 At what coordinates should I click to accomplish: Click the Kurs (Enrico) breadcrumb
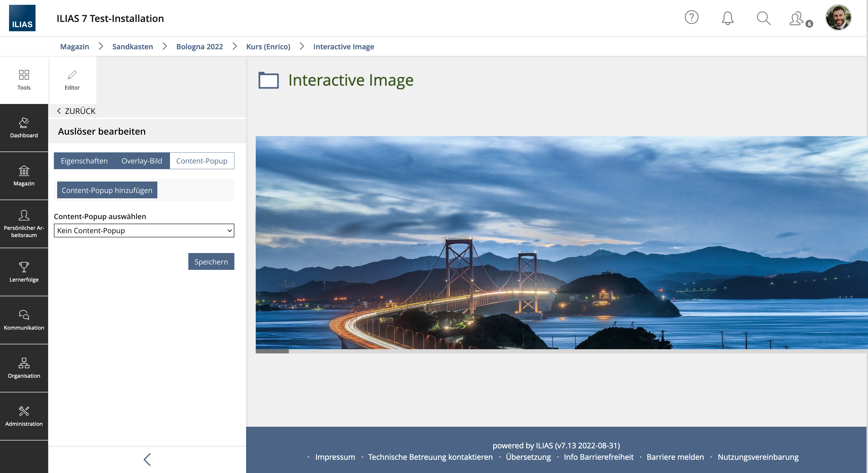point(268,47)
